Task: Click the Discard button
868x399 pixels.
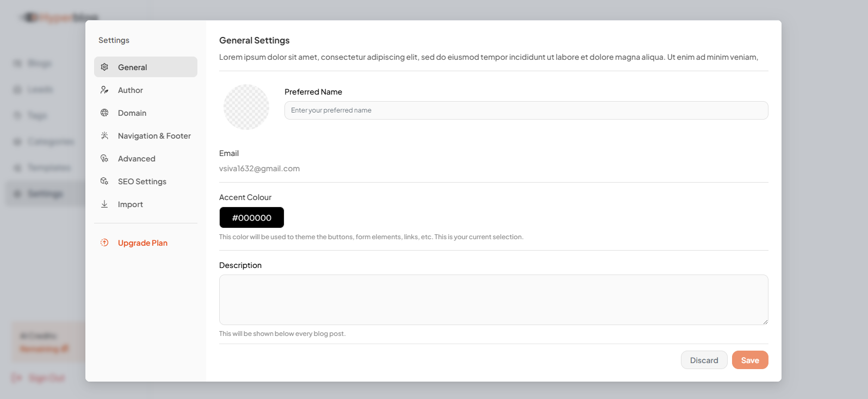Action: coord(704,360)
